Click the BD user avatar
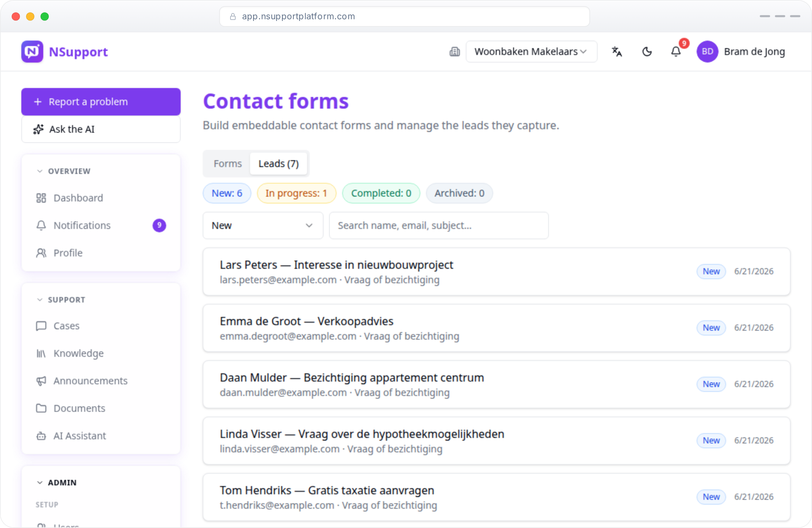 (707, 52)
